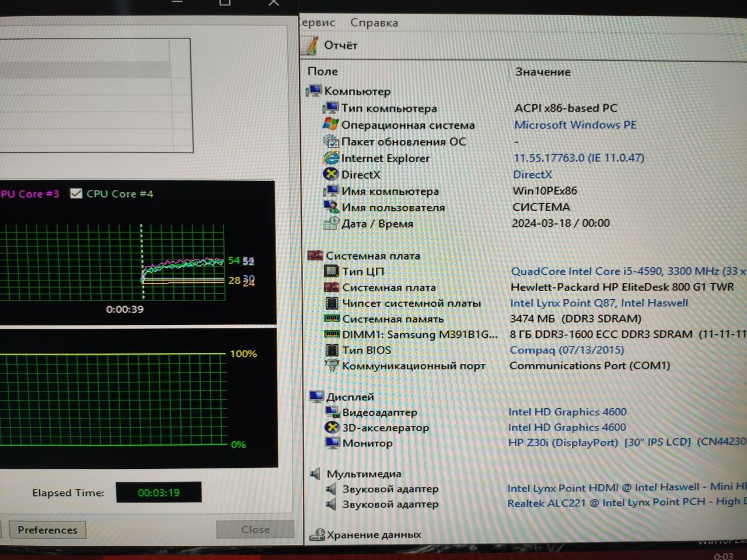Click the Preferences button
The width and height of the screenshot is (747, 560).
[47, 530]
